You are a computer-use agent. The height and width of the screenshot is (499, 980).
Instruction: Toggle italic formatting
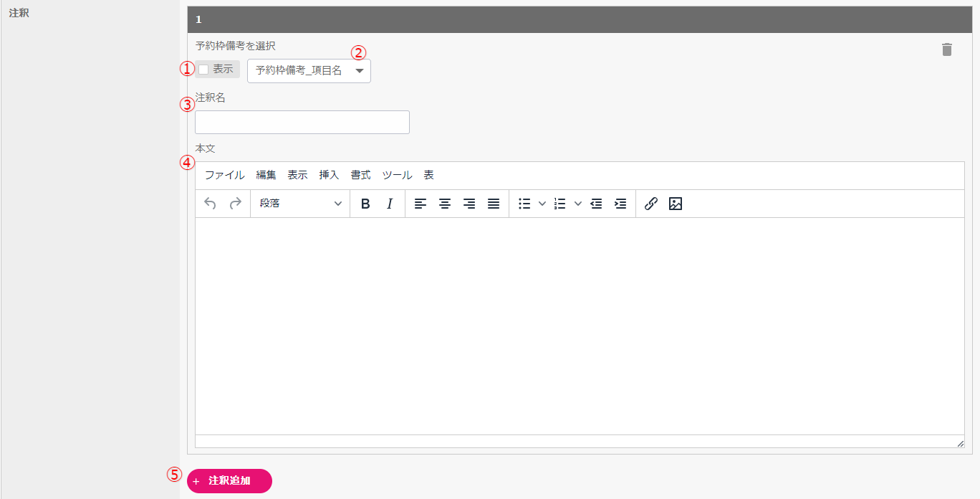pos(390,204)
